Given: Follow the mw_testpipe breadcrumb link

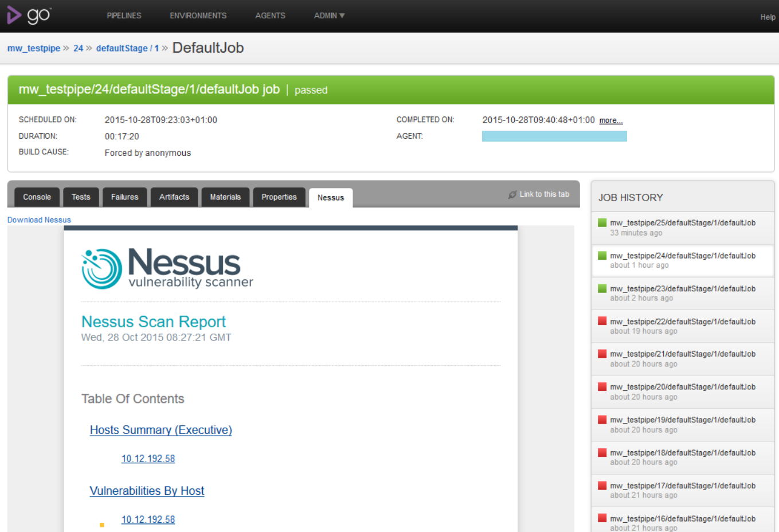Looking at the screenshot, I should (34, 48).
